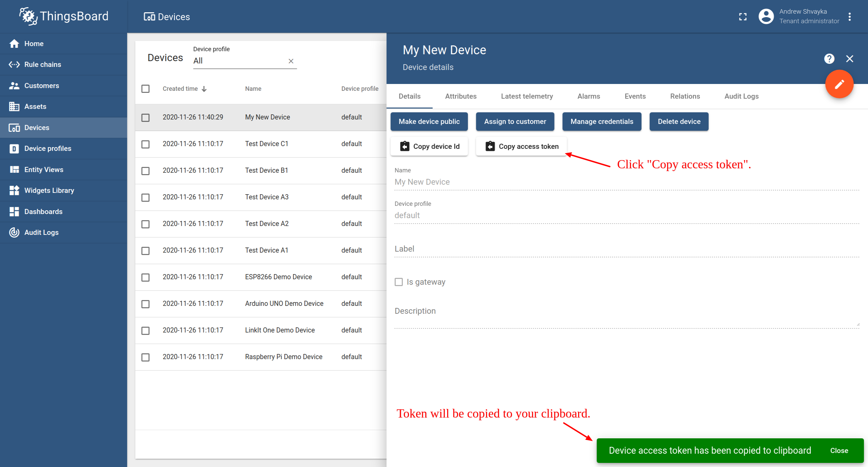Viewport: 868px width, 467px height.
Task: Click Copy access token button
Action: tap(521, 146)
